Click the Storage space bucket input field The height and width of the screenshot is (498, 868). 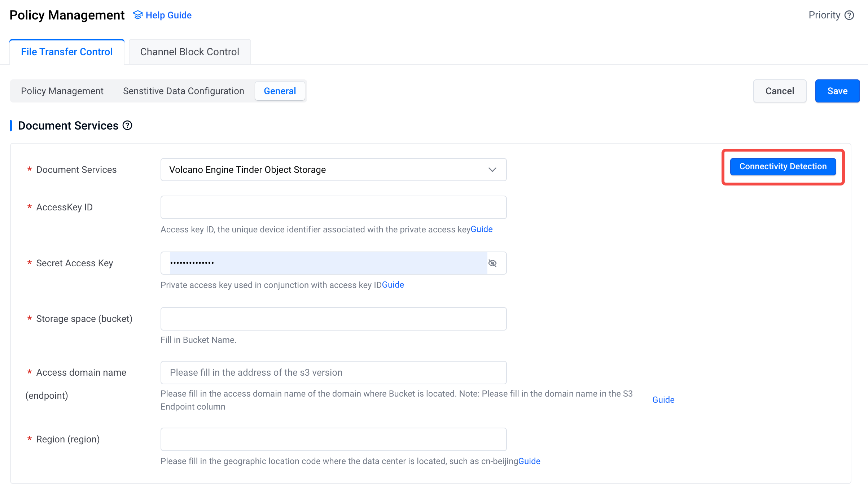(334, 319)
